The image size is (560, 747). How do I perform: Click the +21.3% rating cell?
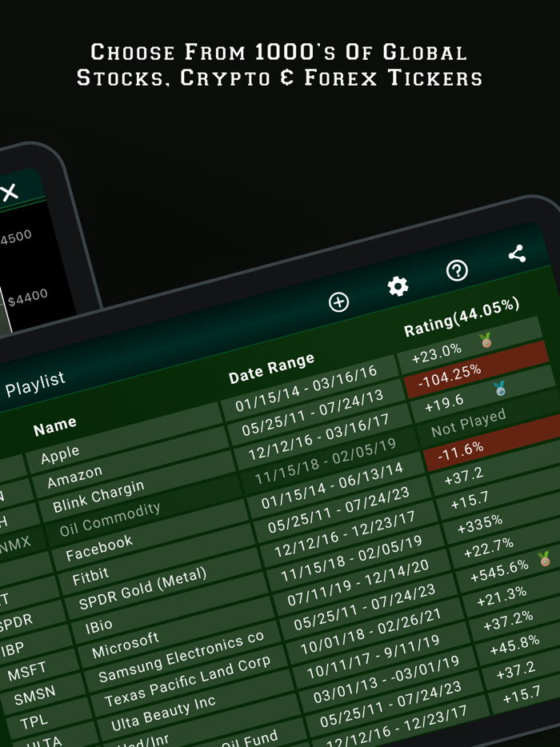(x=502, y=597)
